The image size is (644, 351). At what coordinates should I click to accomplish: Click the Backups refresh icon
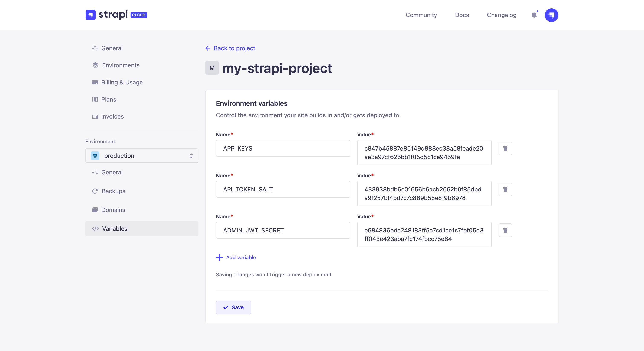click(x=95, y=191)
